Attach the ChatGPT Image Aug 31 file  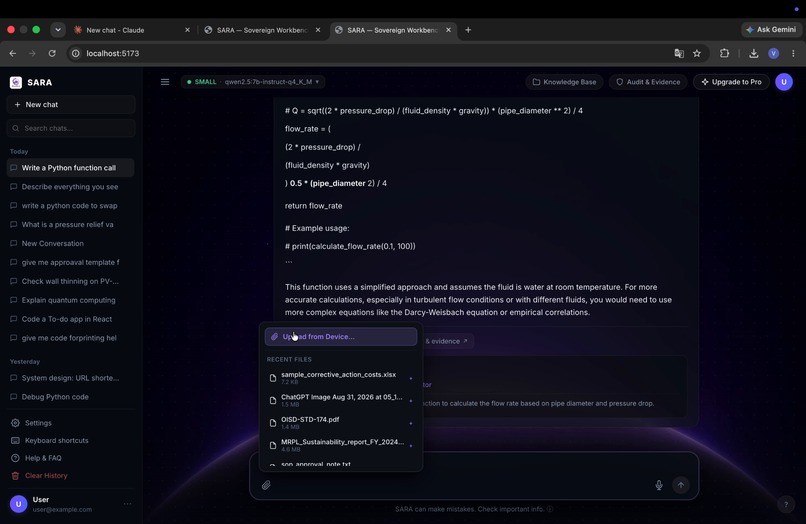tap(341, 400)
